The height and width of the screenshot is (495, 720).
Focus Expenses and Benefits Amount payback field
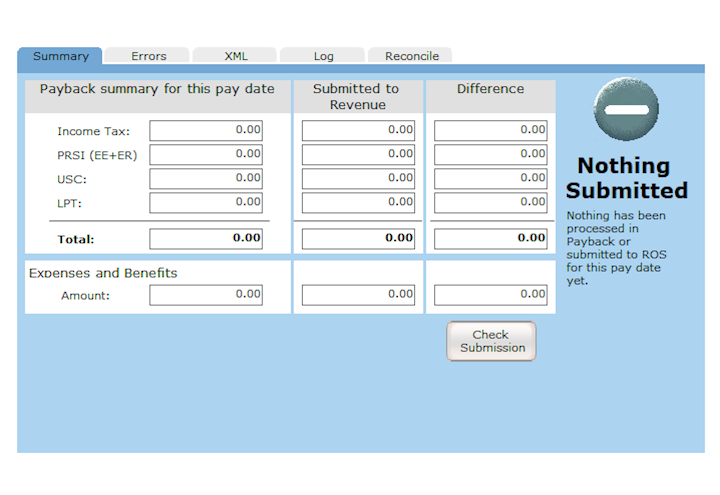(206, 295)
